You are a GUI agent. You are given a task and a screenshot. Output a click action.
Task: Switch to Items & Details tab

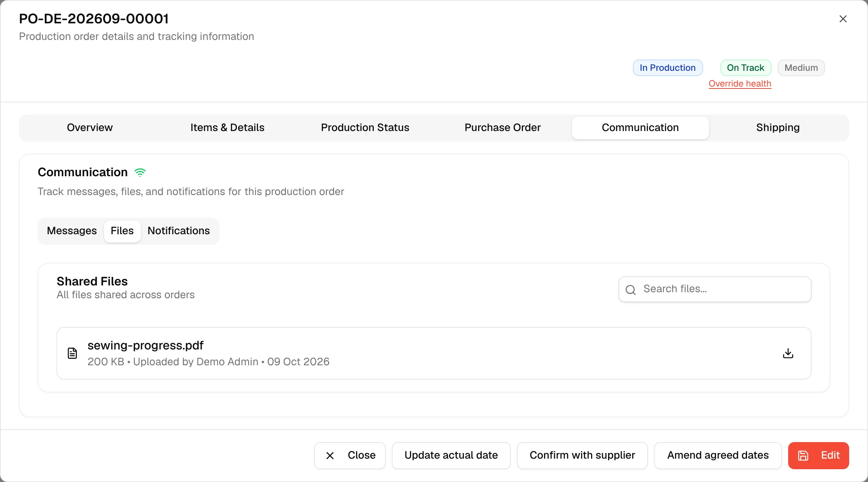pos(227,128)
